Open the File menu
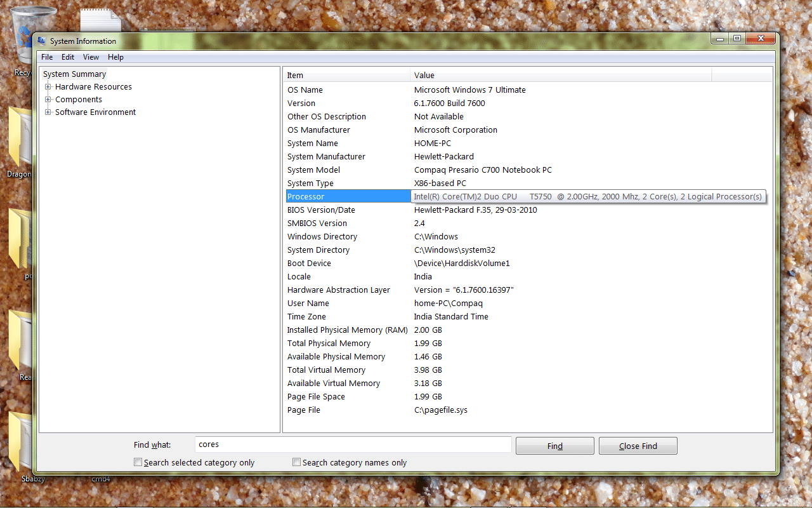Image resolution: width=812 pixels, height=508 pixels. point(47,57)
